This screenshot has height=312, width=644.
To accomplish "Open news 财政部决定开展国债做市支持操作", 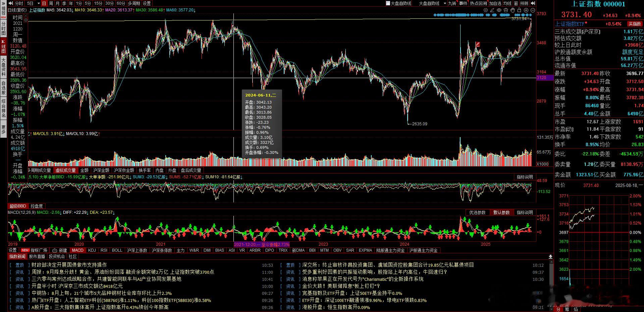I will pos(69,265).
